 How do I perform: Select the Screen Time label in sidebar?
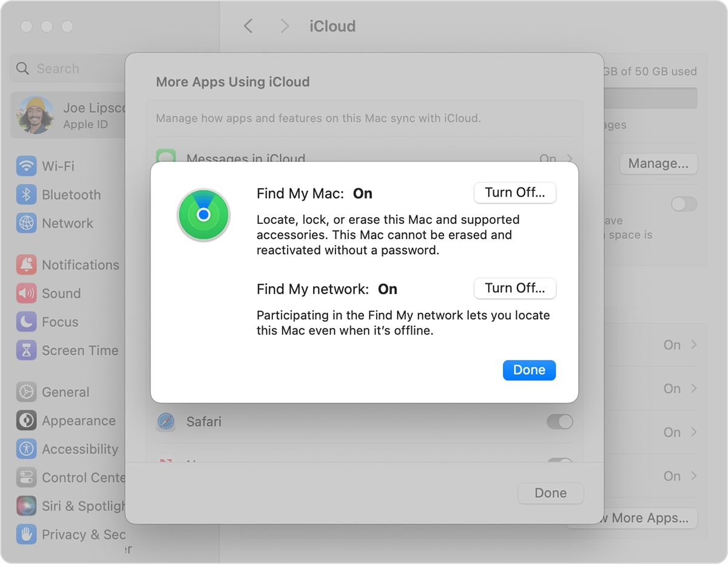click(80, 351)
